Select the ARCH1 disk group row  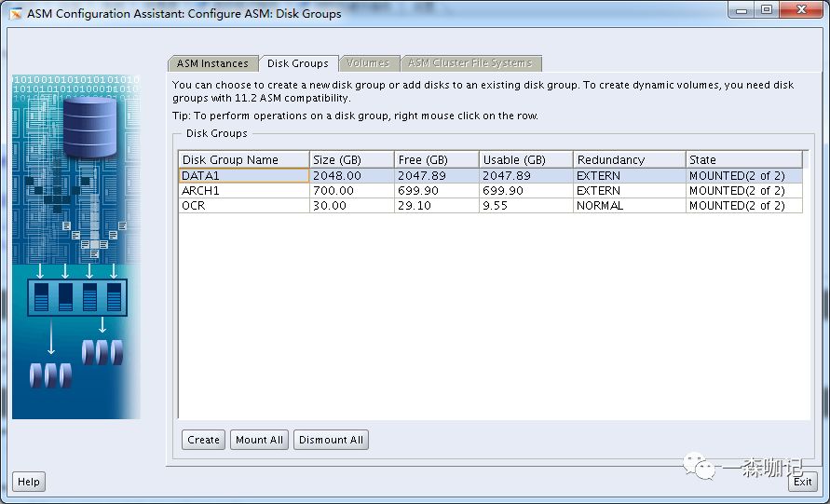[x=243, y=190]
